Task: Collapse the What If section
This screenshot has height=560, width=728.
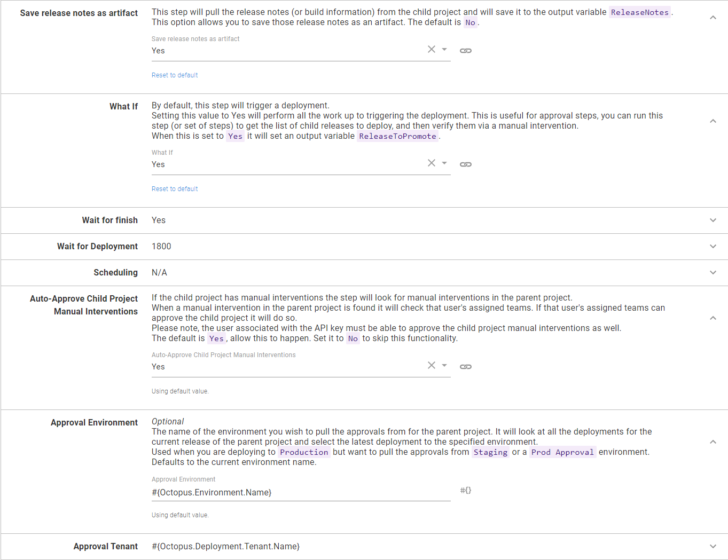Action: [x=713, y=121]
